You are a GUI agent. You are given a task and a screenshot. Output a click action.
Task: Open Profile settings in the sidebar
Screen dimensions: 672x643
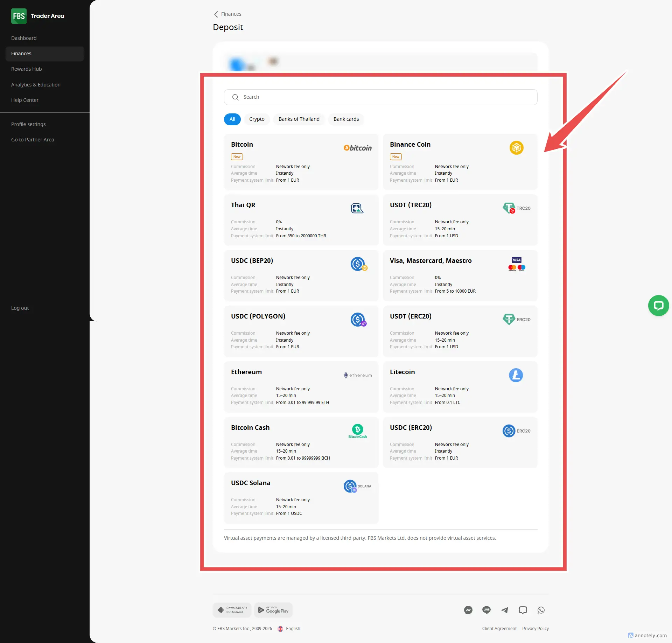(28, 124)
